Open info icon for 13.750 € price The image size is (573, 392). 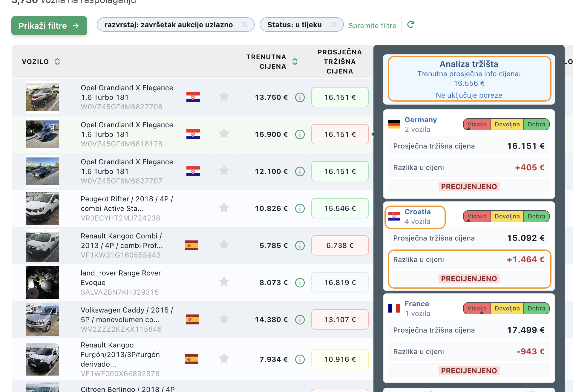[300, 97]
